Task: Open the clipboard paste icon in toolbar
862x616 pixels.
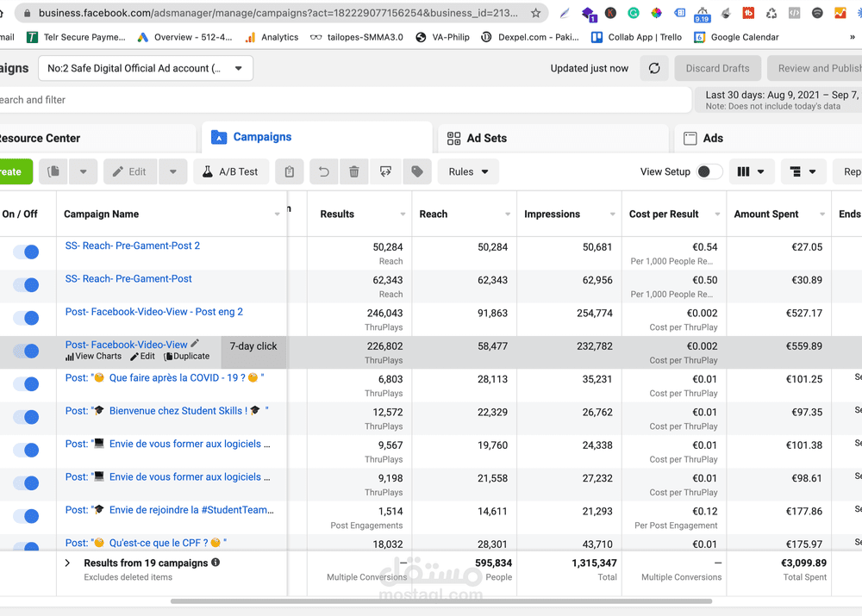Action: click(x=289, y=171)
